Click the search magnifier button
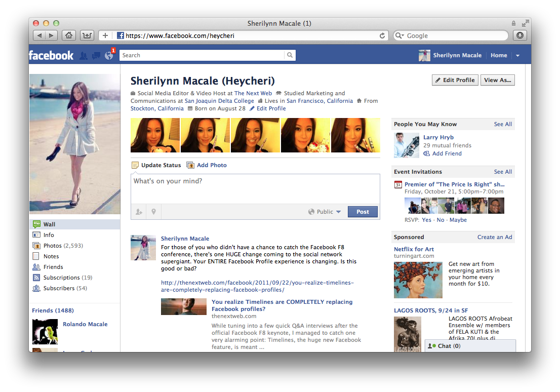 tap(290, 55)
